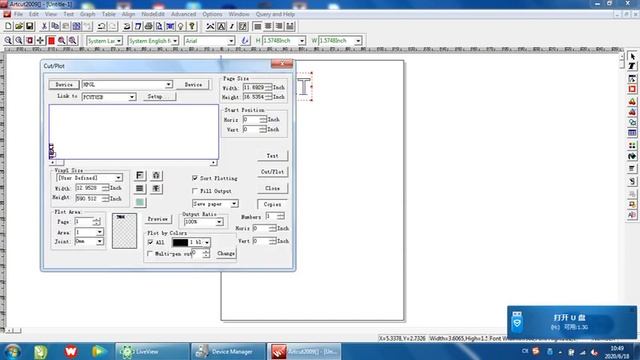Viewport: 640px width, 360px height.
Task: Click the Open file folder icon
Action: click(x=19, y=27)
